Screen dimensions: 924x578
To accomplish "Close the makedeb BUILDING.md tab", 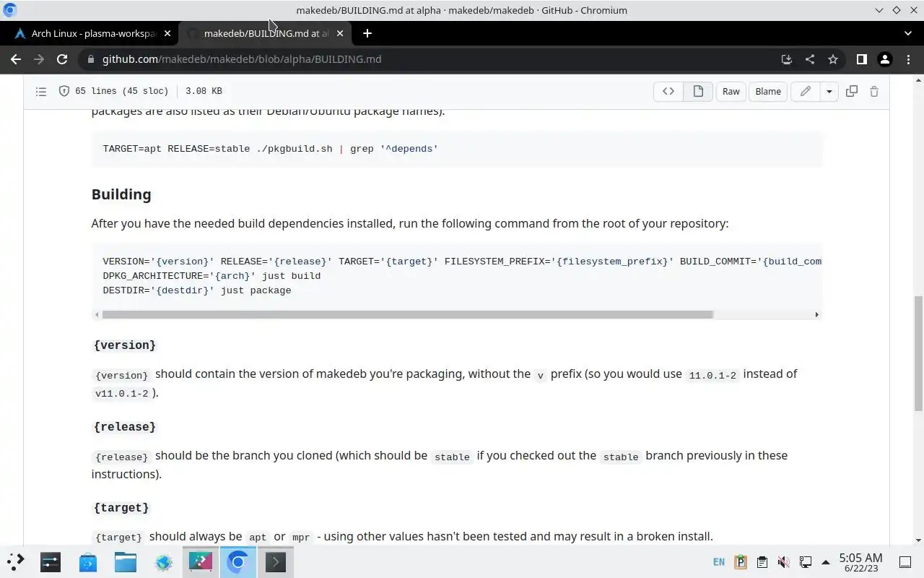I will click(340, 33).
